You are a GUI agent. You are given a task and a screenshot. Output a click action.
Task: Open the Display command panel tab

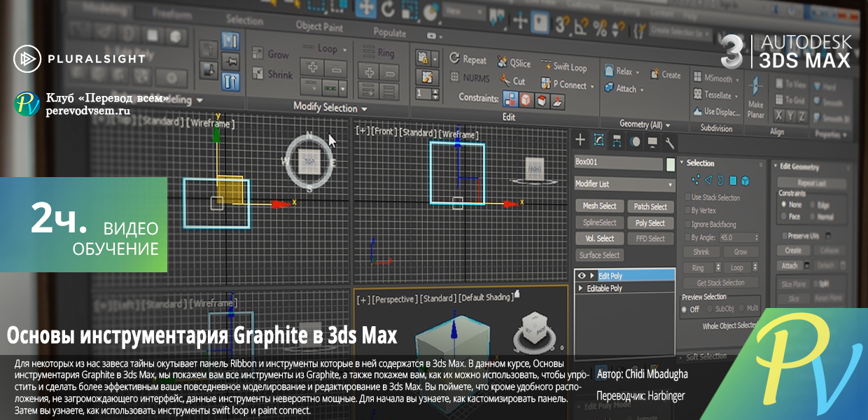pos(652,142)
